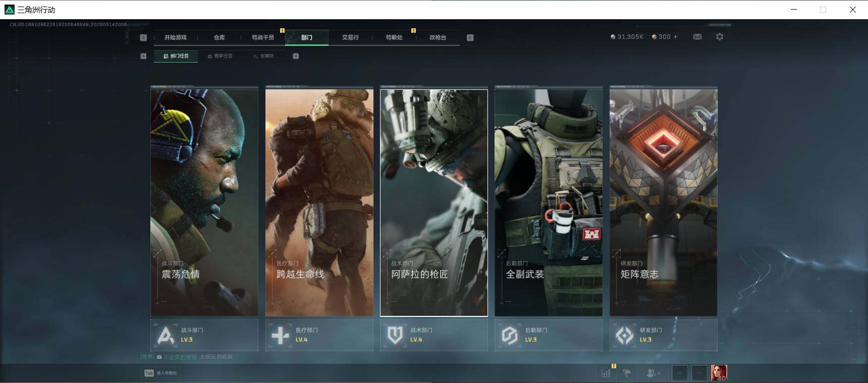
Task: Open the 震荡危情 mission card
Action: tap(204, 202)
